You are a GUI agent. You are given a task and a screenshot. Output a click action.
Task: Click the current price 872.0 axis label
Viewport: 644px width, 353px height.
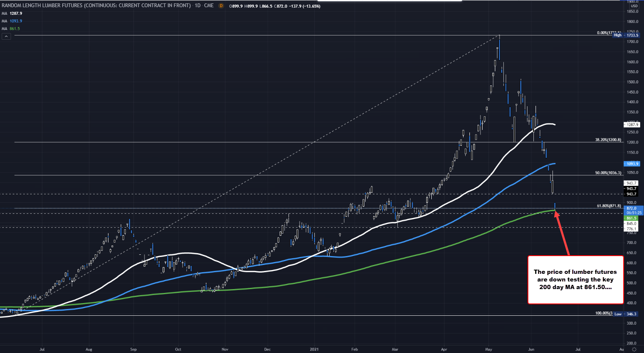pos(632,208)
